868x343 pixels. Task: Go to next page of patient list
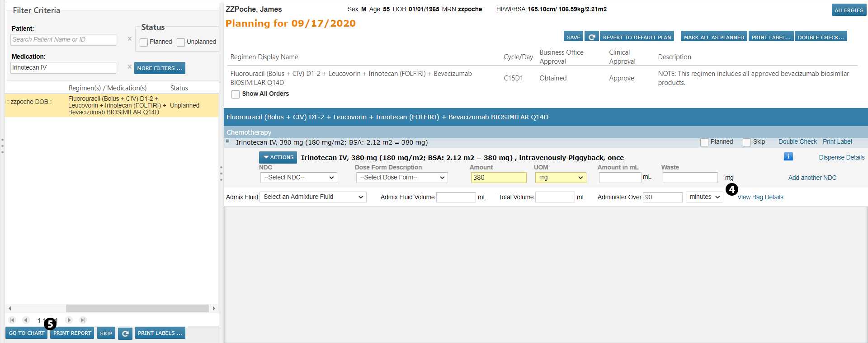pyautogui.click(x=69, y=320)
